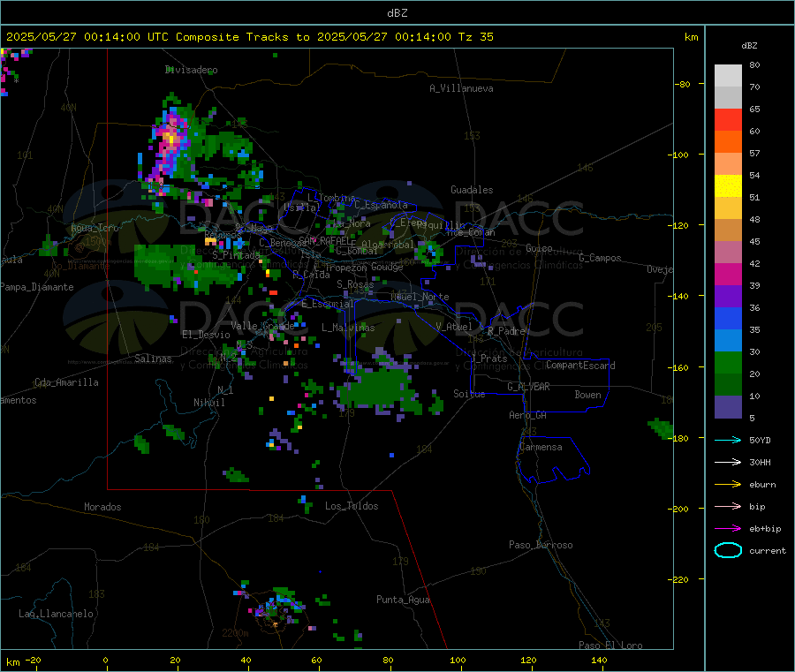Click the 'E_Escorial' map label
Viewport: 795px width, 672px height.
(328, 304)
